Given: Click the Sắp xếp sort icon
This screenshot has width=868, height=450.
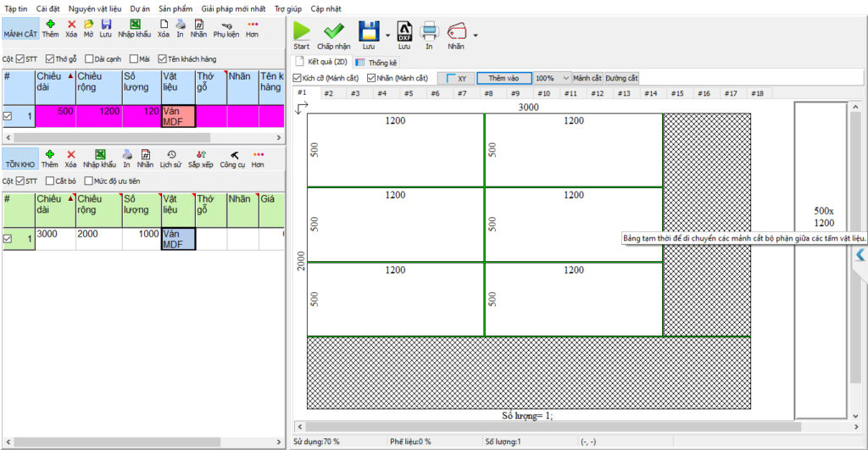Looking at the screenshot, I should (201, 155).
